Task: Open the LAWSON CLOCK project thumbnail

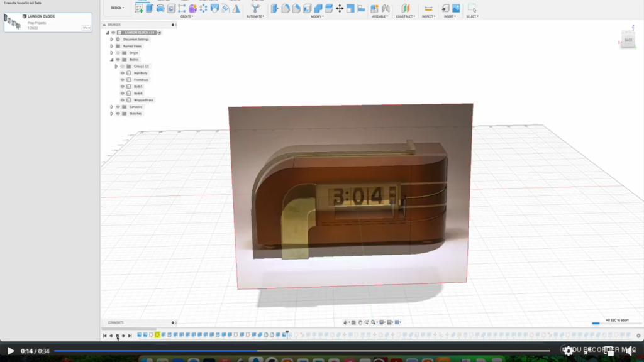Action: click(x=13, y=23)
